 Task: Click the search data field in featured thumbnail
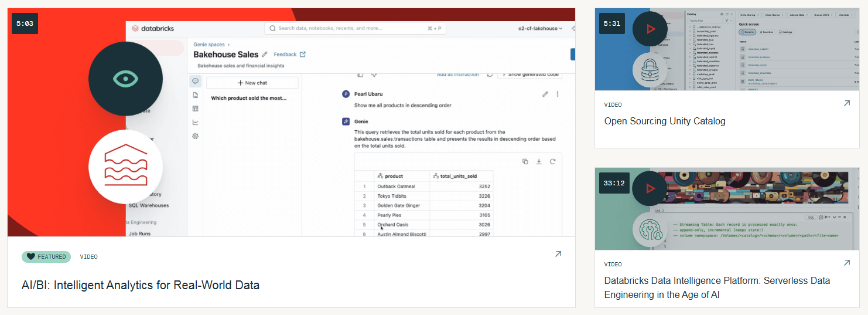click(355, 28)
